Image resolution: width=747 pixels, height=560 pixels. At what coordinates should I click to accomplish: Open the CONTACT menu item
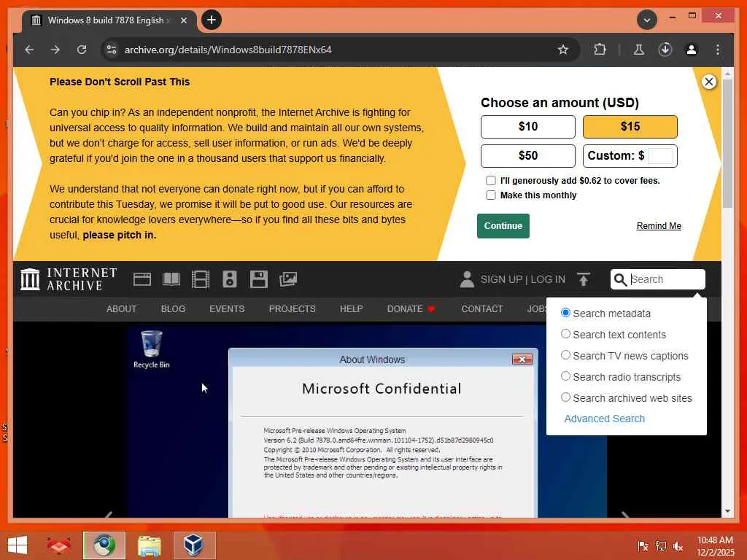click(481, 309)
